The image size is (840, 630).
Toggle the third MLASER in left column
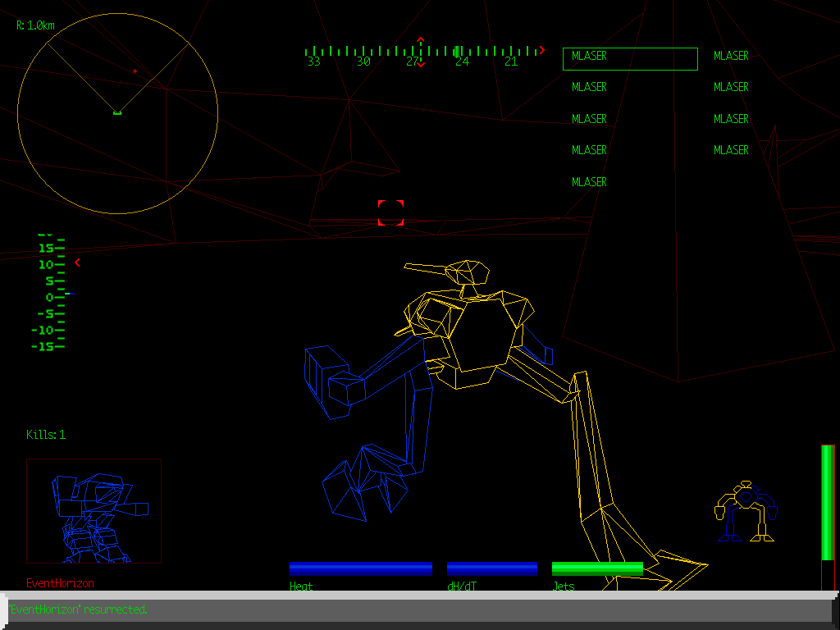point(589,118)
